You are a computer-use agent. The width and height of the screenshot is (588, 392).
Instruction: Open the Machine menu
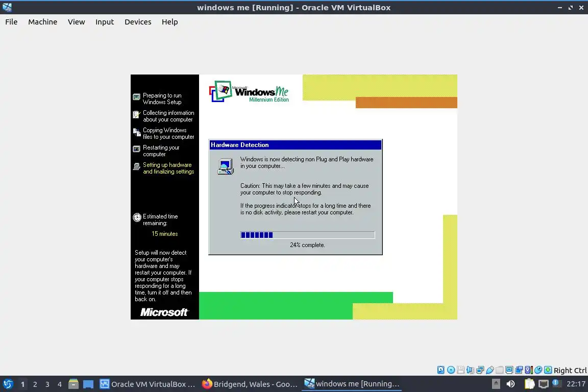tap(43, 22)
